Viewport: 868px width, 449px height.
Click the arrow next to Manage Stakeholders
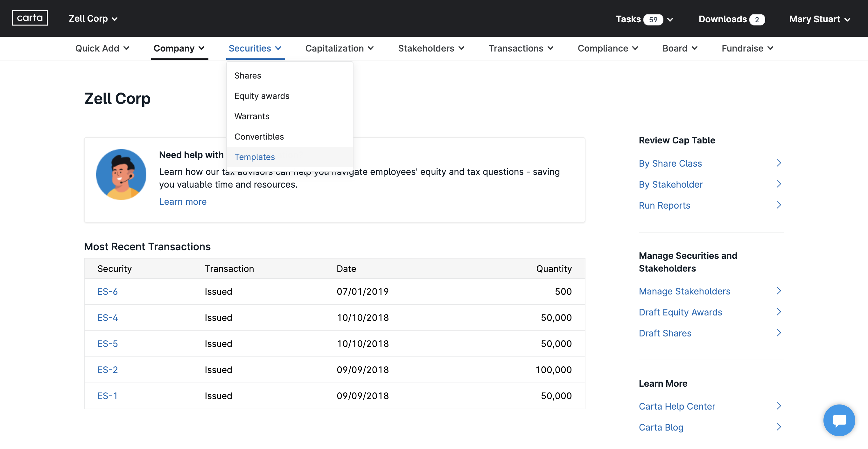(778, 291)
